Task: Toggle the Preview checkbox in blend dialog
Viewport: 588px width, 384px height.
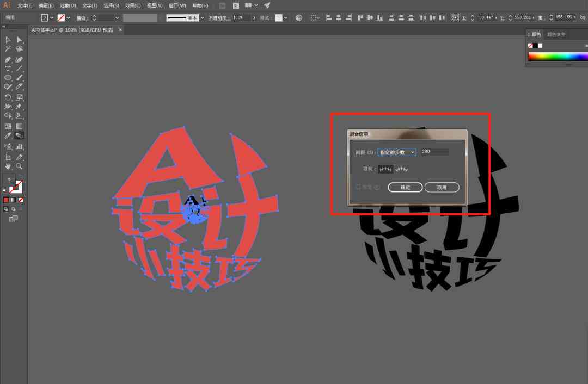Action: (x=358, y=187)
